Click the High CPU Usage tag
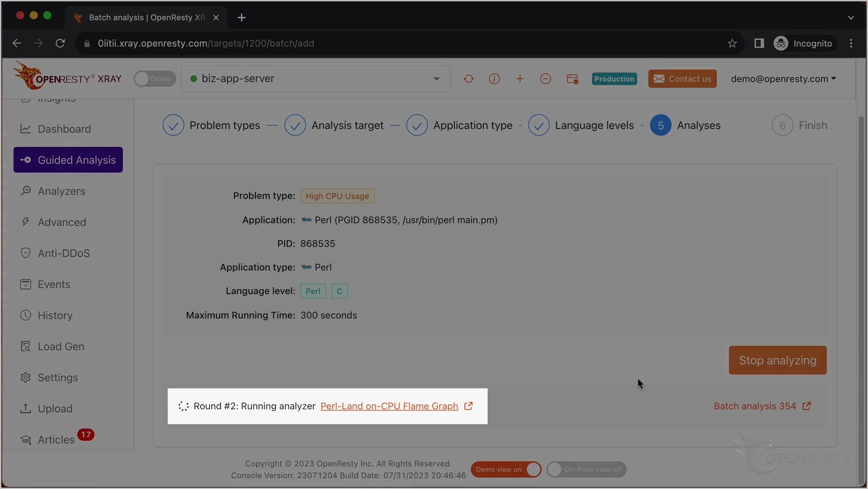 (x=337, y=196)
